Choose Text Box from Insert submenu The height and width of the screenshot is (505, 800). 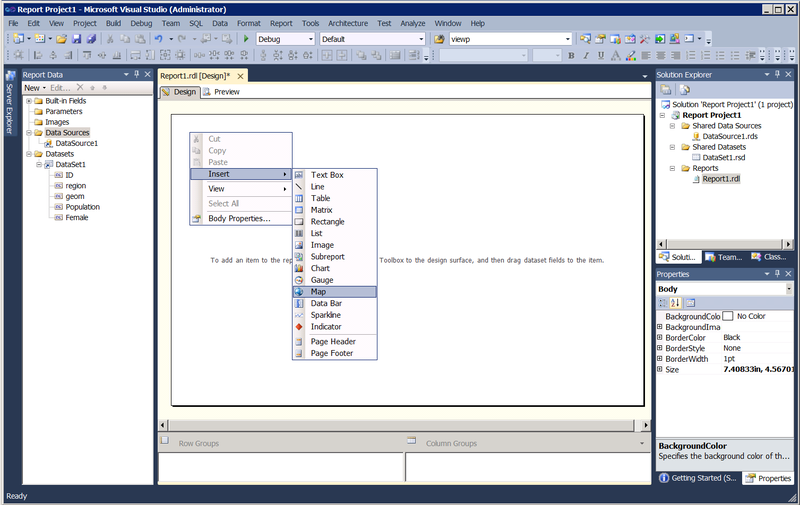(335, 175)
